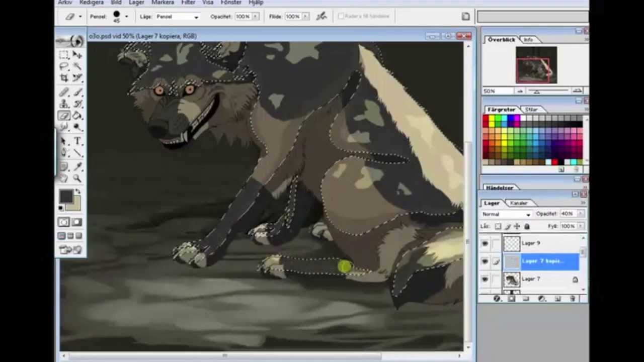Click the add layer style icon
The width and height of the screenshot is (644, 362).
coord(497,299)
